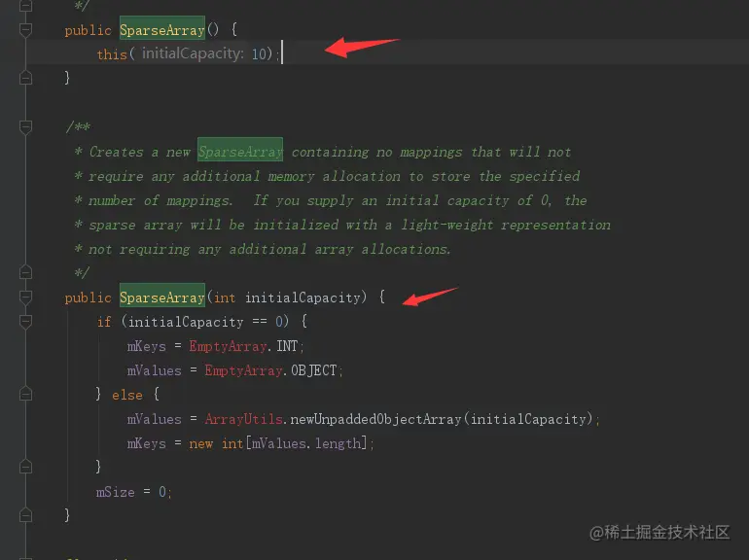Click EmptyArray on the mKeys assignment line
This screenshot has width=749, height=560.
[228, 346]
